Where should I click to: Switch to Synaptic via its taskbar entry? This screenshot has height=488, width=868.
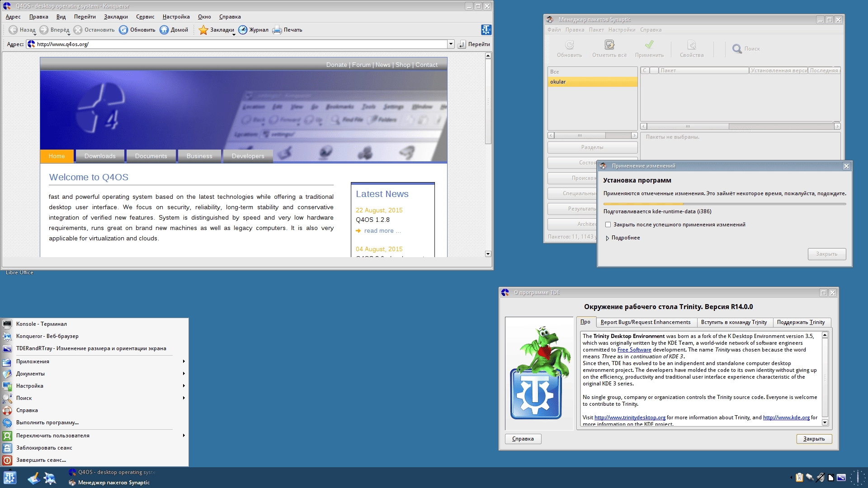click(x=113, y=483)
